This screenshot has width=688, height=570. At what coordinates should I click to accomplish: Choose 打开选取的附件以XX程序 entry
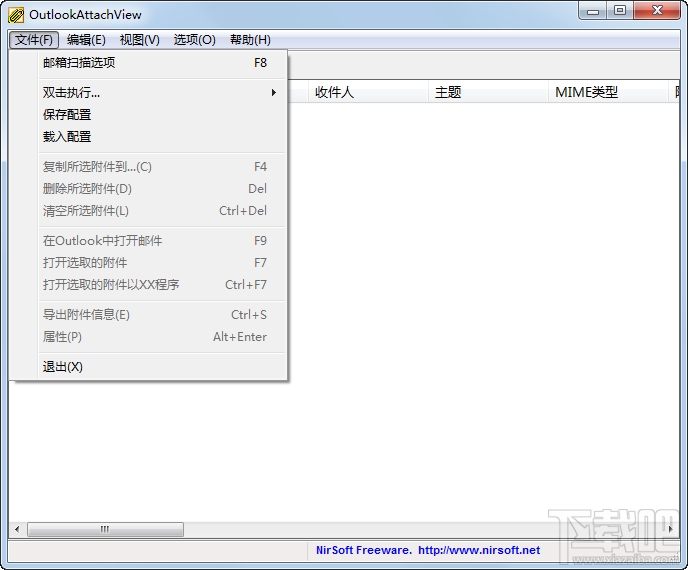point(148,284)
